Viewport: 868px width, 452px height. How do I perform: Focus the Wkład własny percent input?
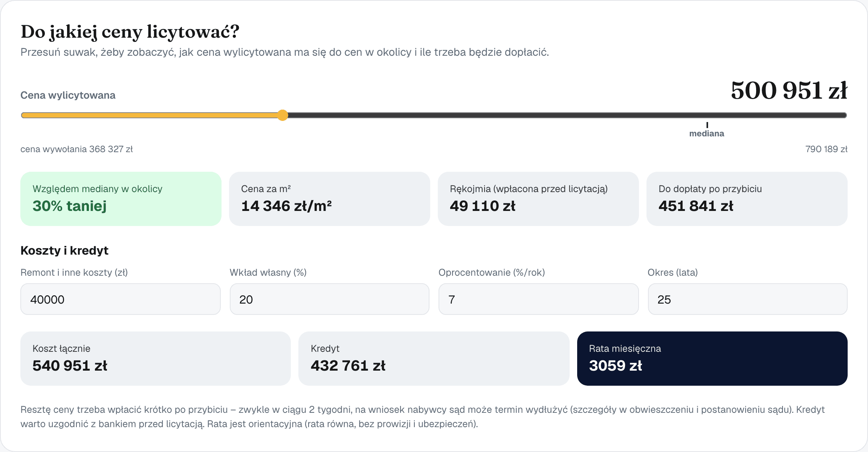(330, 299)
